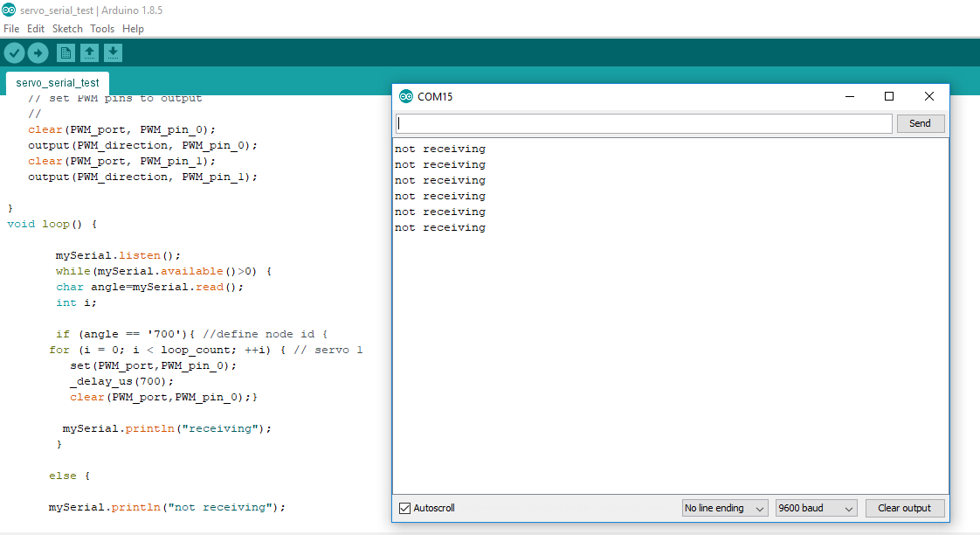Click the 'int i;' line
The width and height of the screenshot is (980, 535).
pos(76,302)
